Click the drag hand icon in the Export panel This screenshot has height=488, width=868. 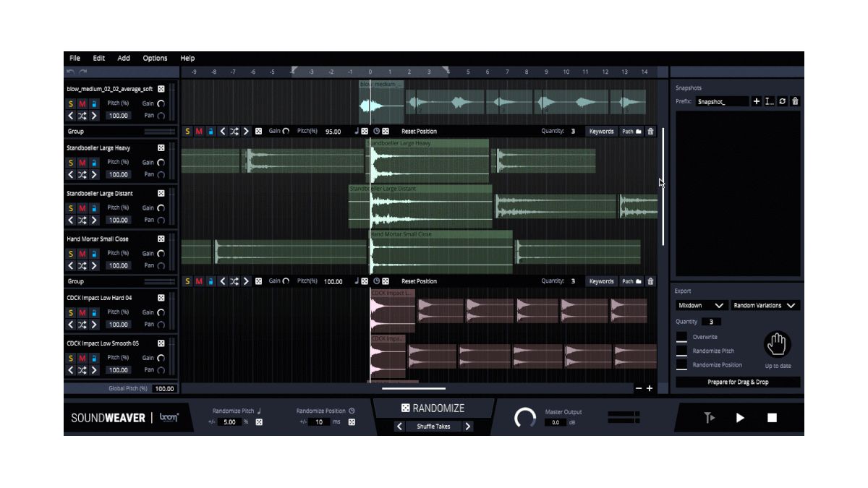coord(778,346)
